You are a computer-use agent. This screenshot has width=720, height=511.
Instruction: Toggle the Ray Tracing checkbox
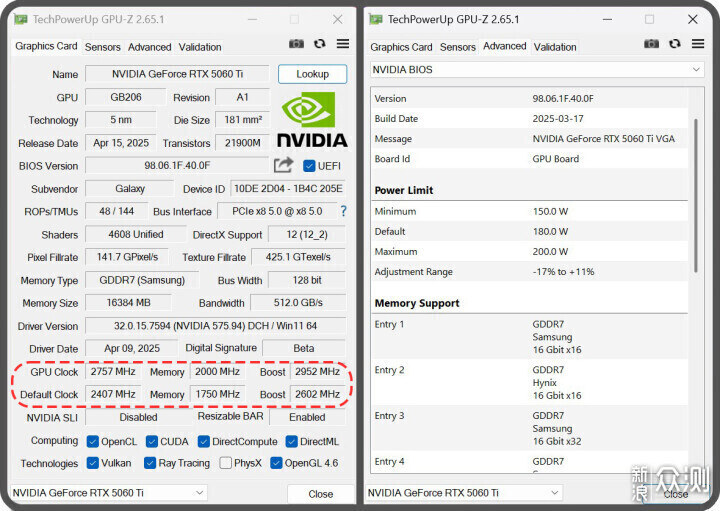coord(150,463)
